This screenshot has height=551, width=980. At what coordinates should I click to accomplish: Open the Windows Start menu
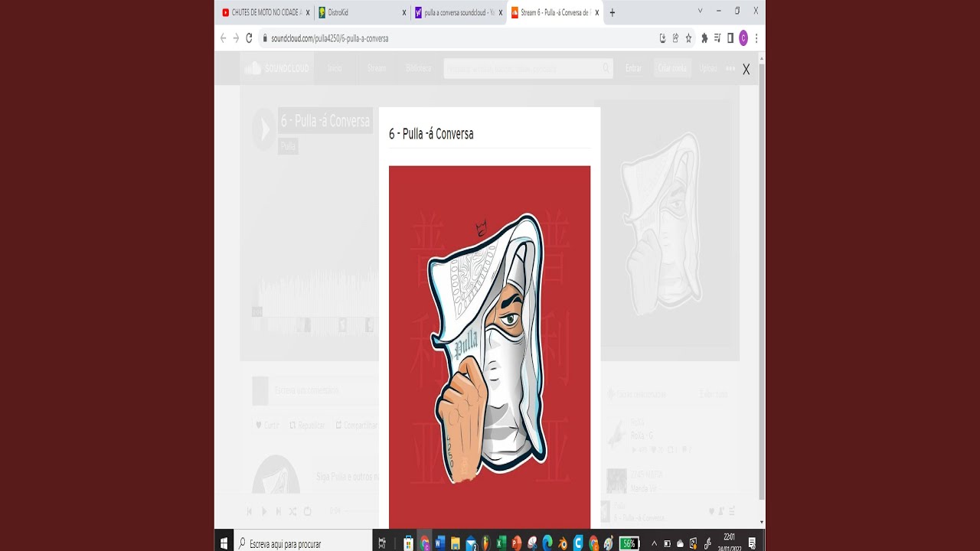(x=224, y=543)
